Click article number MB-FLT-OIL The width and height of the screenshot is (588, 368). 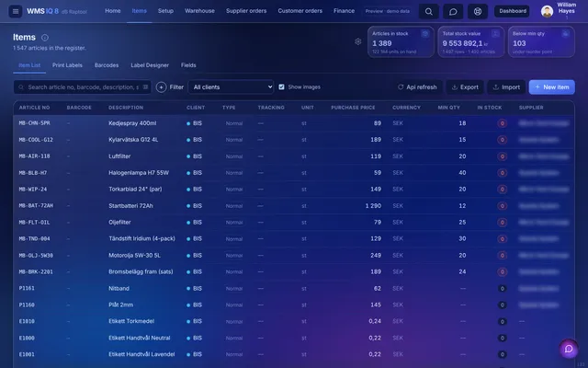(34, 223)
